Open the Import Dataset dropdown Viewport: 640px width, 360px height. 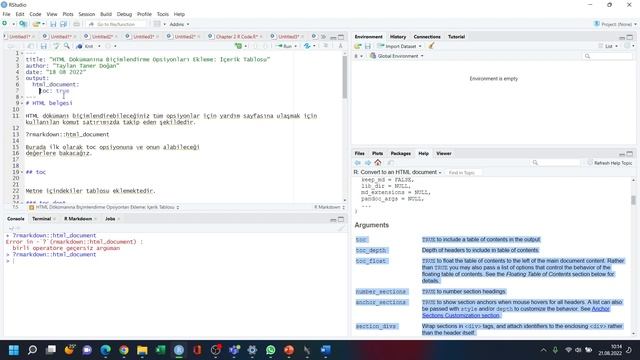coord(400,46)
